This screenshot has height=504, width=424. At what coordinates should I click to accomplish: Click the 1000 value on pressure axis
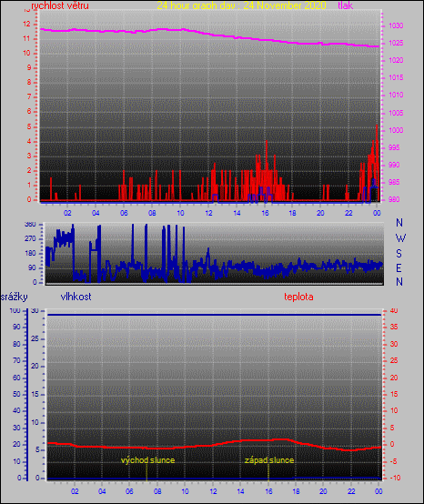pos(396,130)
